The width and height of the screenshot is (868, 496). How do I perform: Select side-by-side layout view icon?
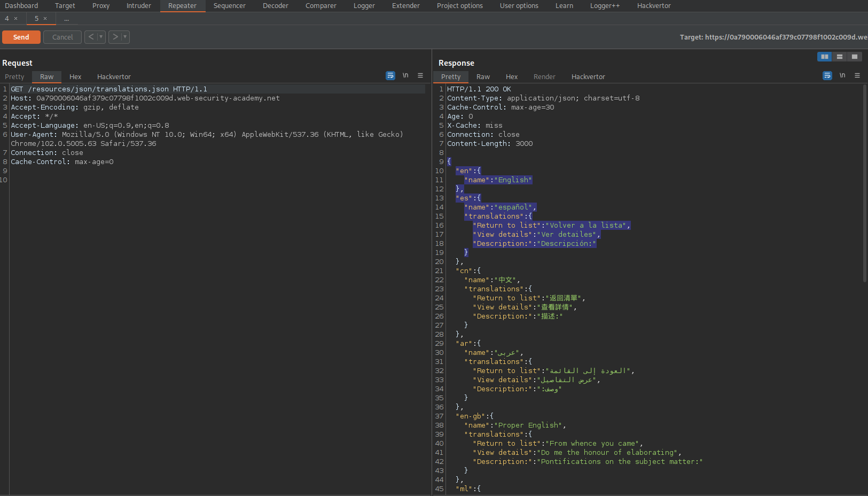825,57
